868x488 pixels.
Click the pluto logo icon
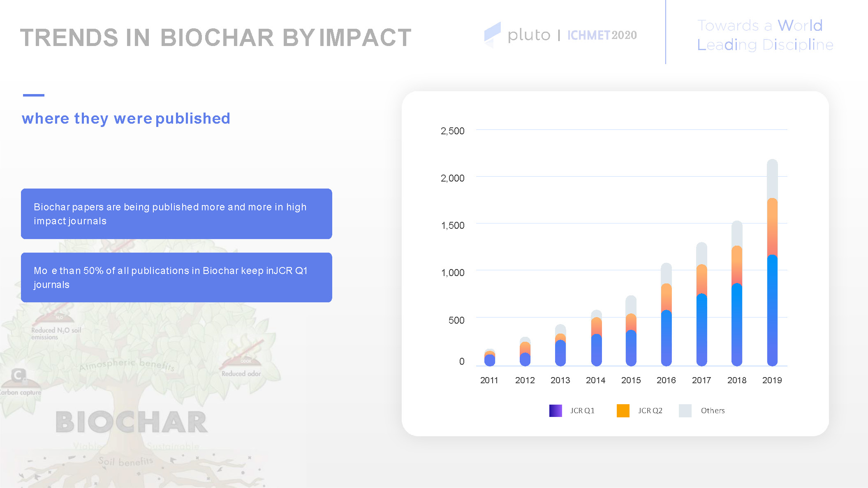[x=493, y=35]
